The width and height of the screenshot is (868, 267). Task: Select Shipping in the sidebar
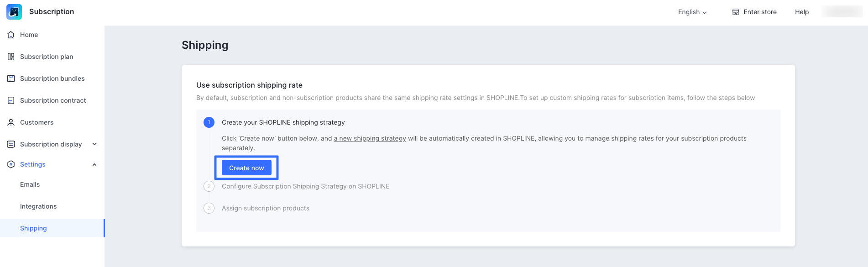click(x=33, y=228)
